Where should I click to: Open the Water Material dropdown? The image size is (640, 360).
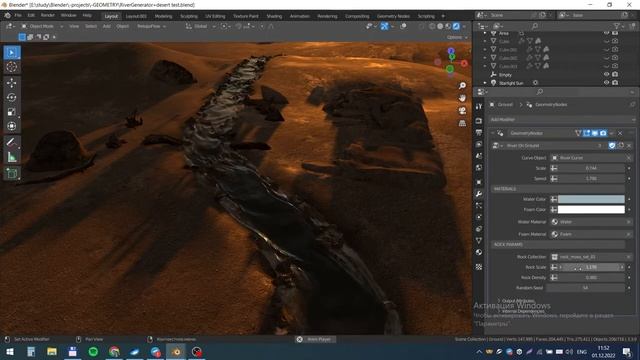point(591,222)
